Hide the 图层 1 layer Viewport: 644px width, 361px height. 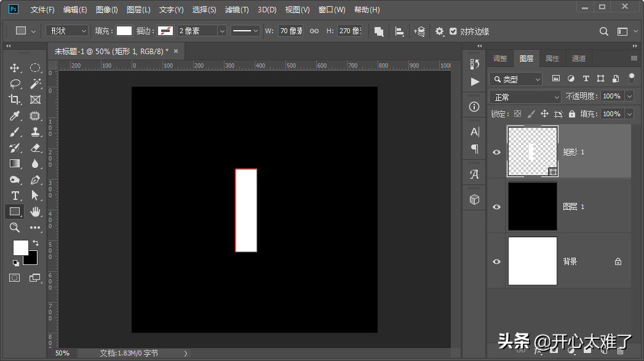496,207
